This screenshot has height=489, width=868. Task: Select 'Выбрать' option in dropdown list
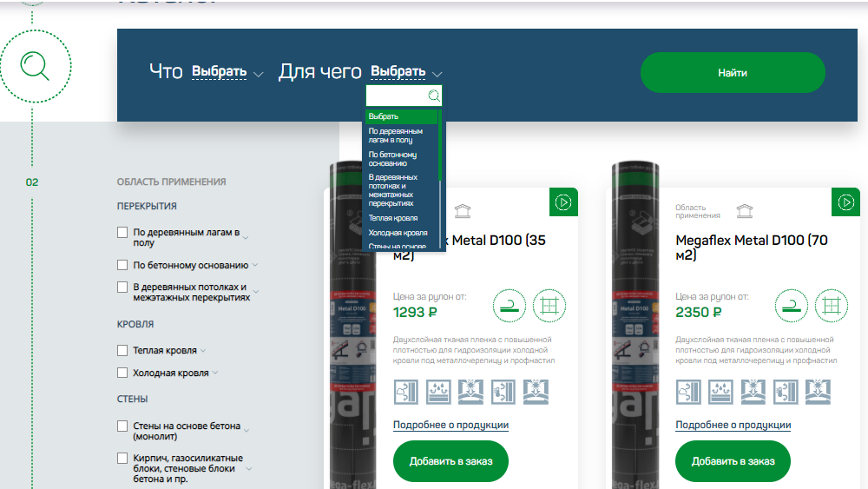401,116
